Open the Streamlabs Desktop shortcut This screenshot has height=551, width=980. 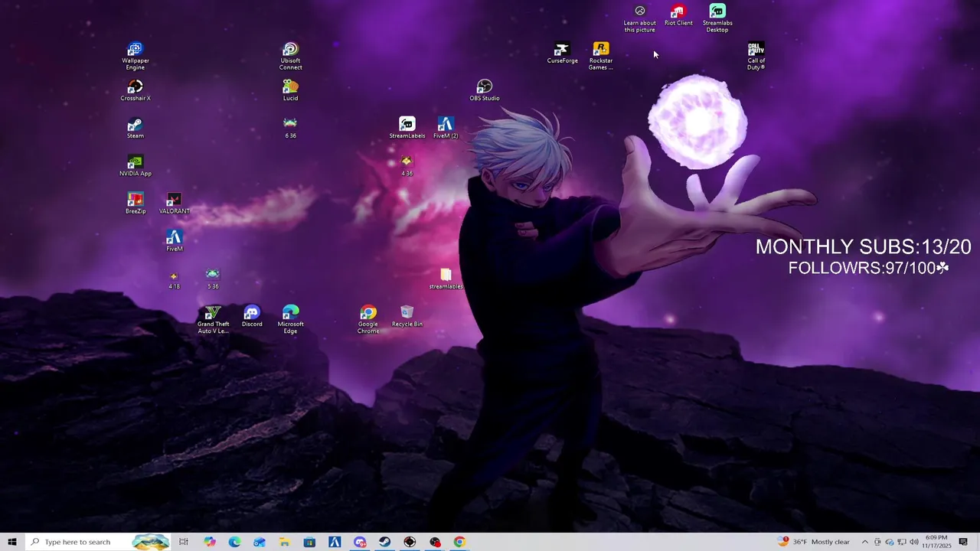(x=717, y=18)
